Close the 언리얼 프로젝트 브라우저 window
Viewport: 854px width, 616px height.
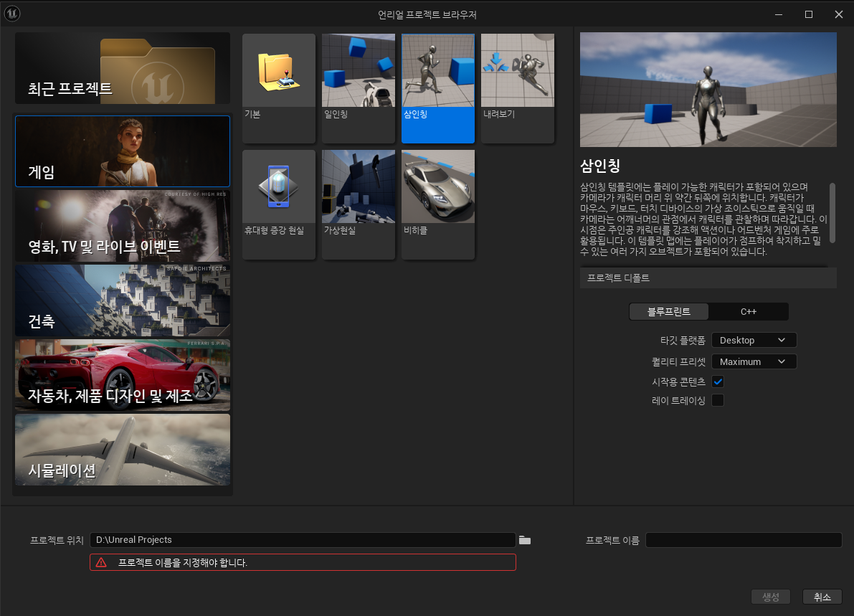(x=839, y=14)
